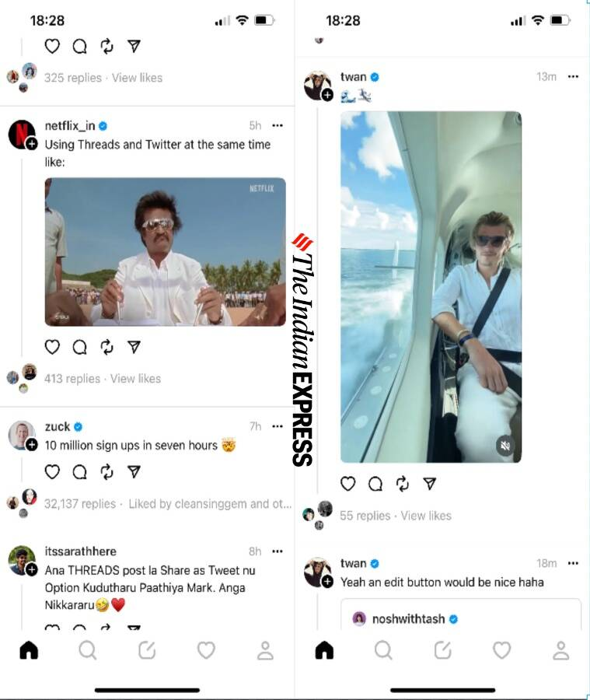The height and width of the screenshot is (700, 590).
Task: Open more options on zuck post
Action: (x=278, y=426)
